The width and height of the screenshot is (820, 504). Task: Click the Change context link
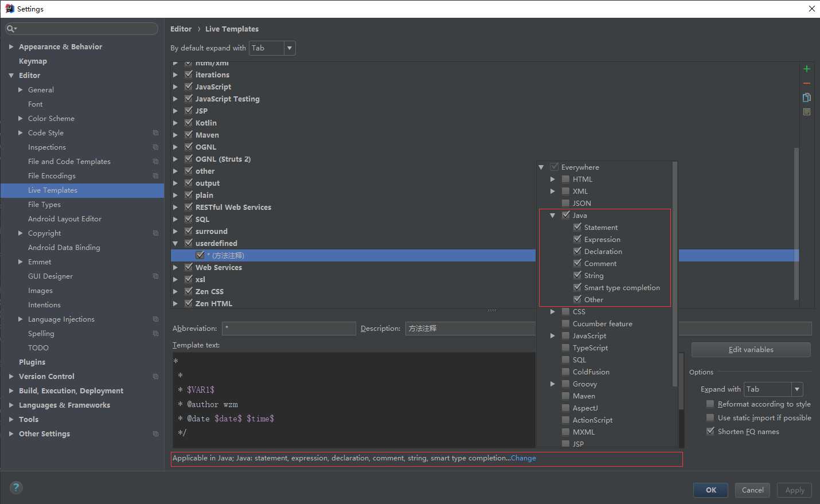(x=523, y=458)
